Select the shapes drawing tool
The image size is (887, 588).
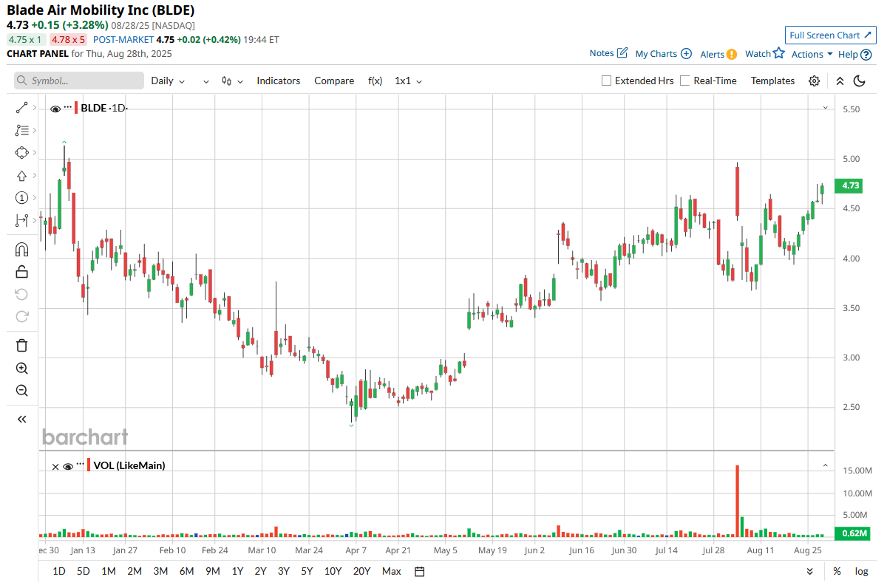point(21,153)
